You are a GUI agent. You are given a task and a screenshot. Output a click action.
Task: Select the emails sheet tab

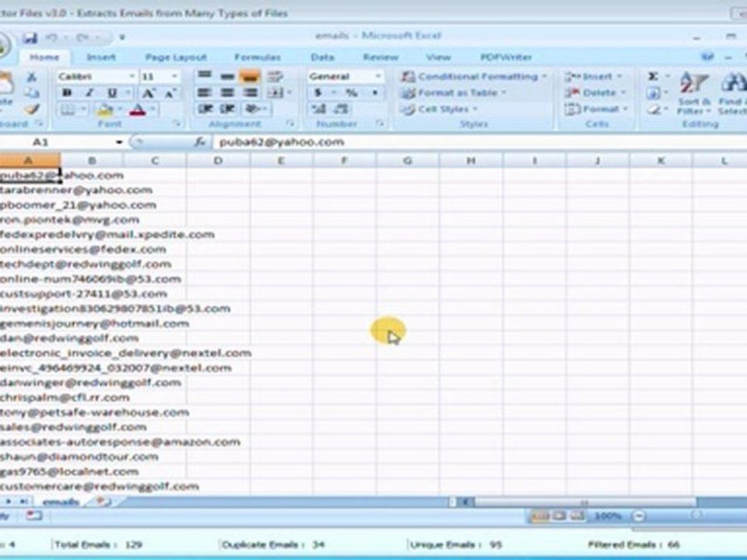(61, 502)
